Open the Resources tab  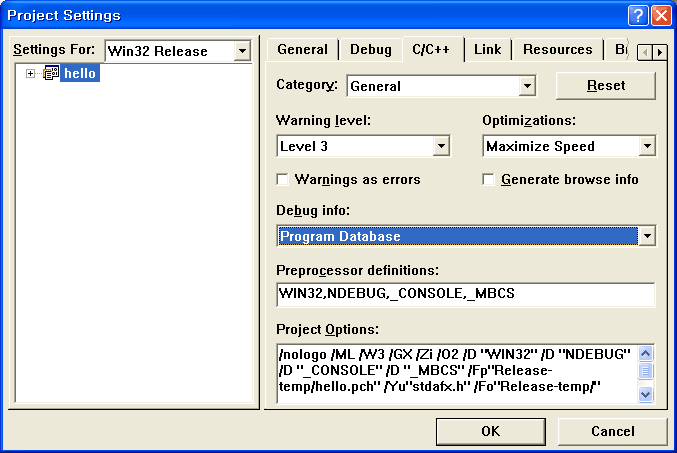[557, 50]
